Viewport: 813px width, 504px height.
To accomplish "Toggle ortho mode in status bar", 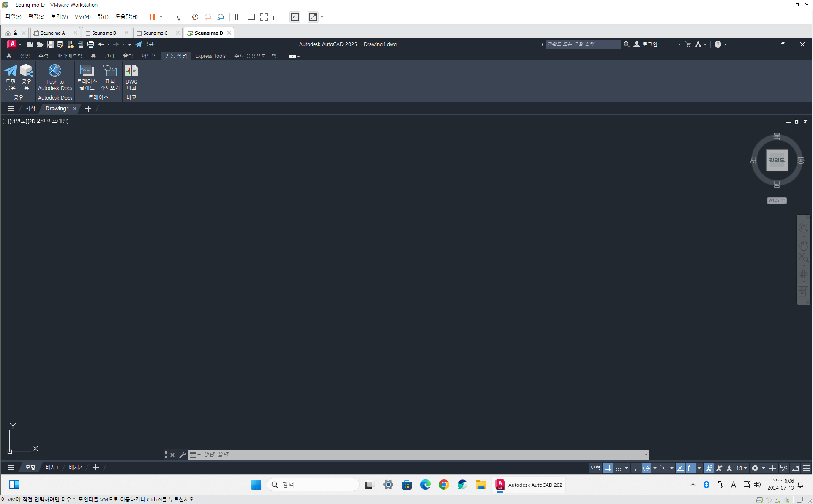I will 636,468.
